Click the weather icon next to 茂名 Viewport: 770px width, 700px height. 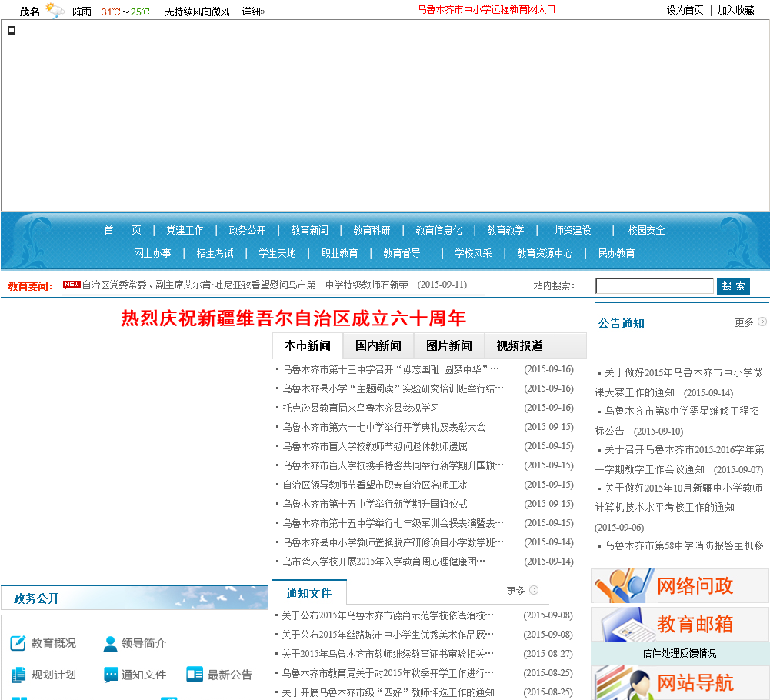click(55, 10)
